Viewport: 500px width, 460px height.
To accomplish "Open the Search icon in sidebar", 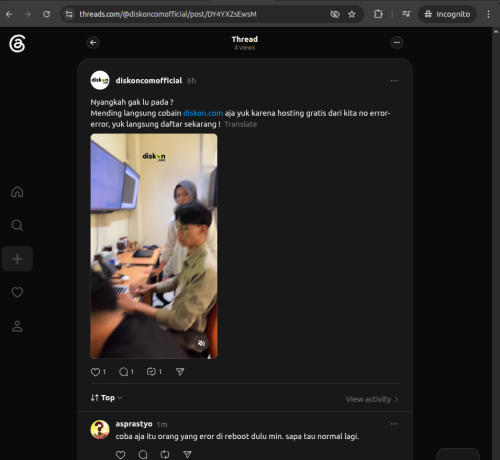I will click(x=17, y=225).
